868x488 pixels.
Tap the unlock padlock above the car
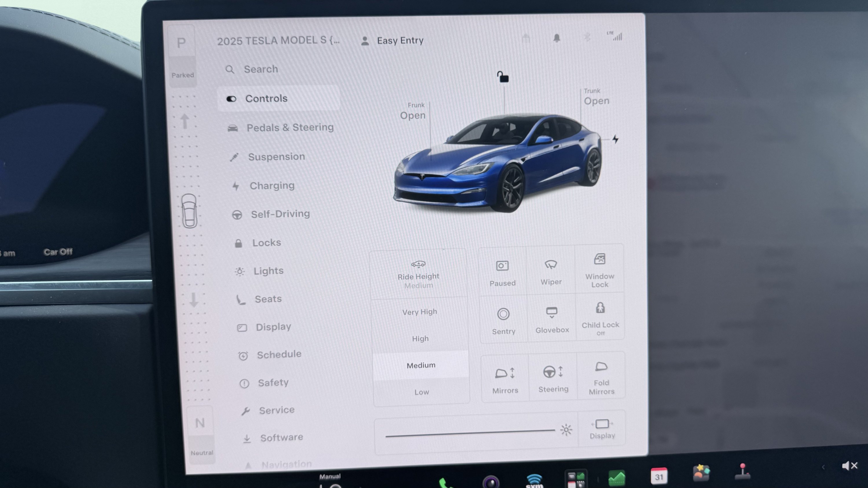tap(503, 77)
